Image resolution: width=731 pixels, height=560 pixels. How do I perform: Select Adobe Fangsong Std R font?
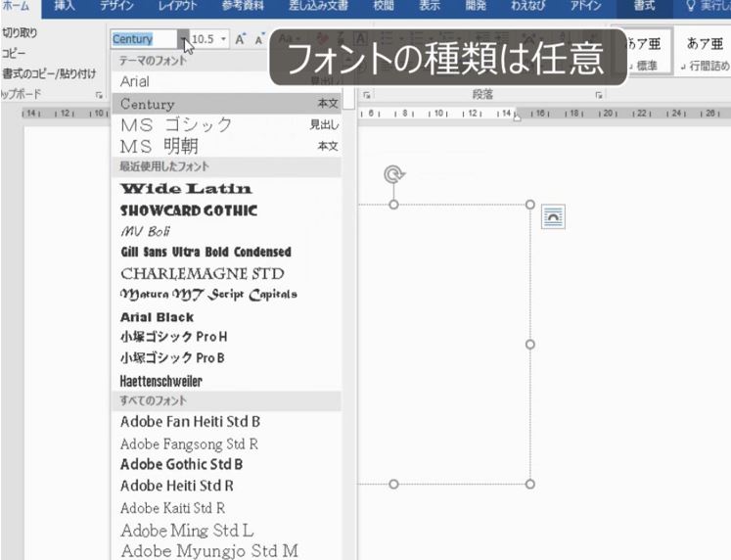227,443
